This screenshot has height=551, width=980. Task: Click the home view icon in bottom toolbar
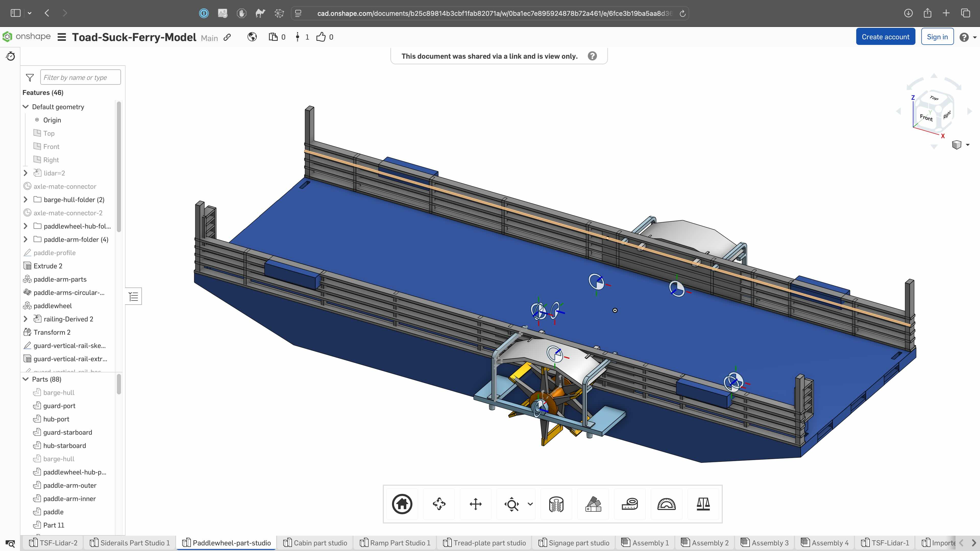(402, 504)
